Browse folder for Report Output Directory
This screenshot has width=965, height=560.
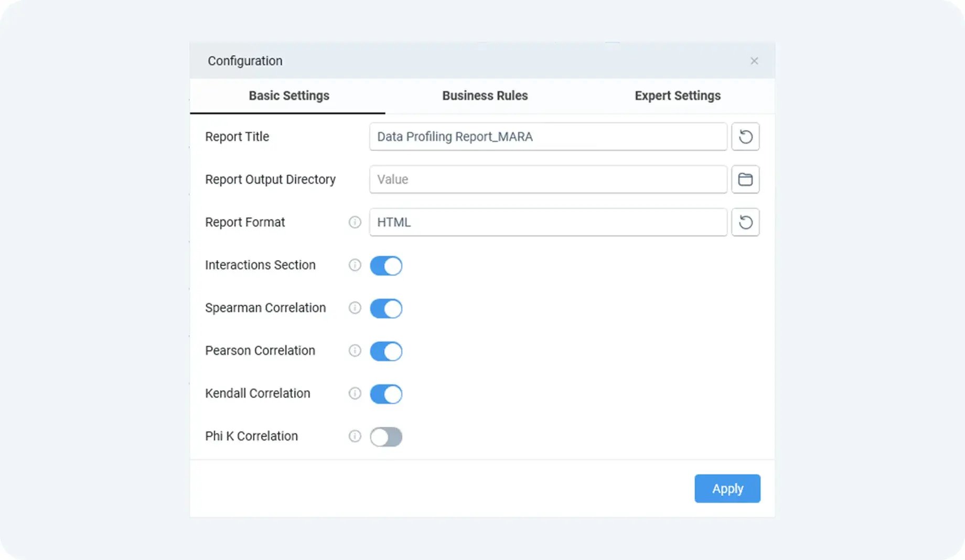pyautogui.click(x=745, y=179)
